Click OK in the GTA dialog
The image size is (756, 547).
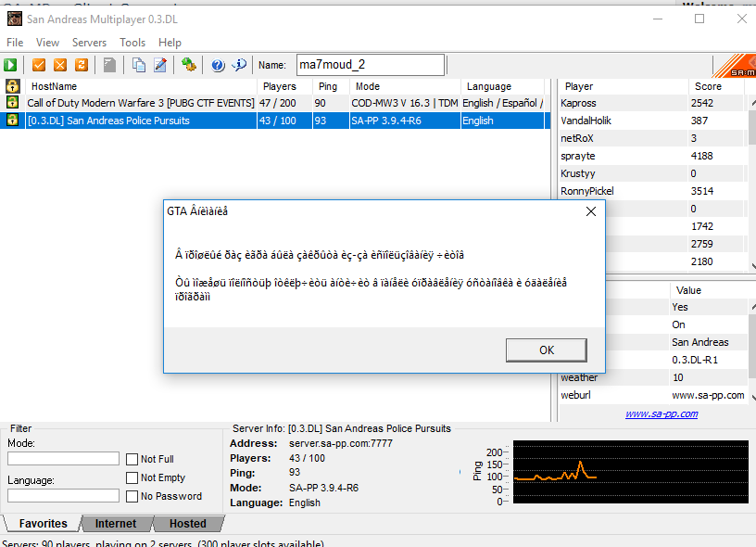pyautogui.click(x=547, y=350)
